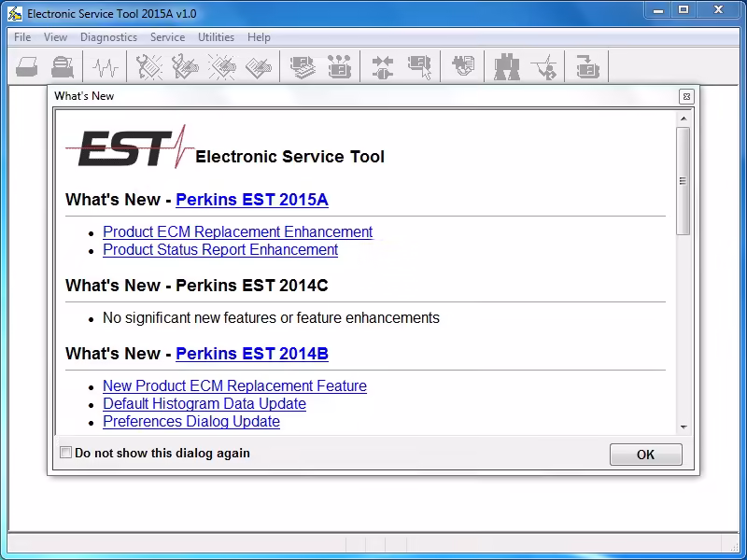Image resolution: width=747 pixels, height=560 pixels.
Task: Open the Perkins EST 2015A link
Action: pos(252,200)
